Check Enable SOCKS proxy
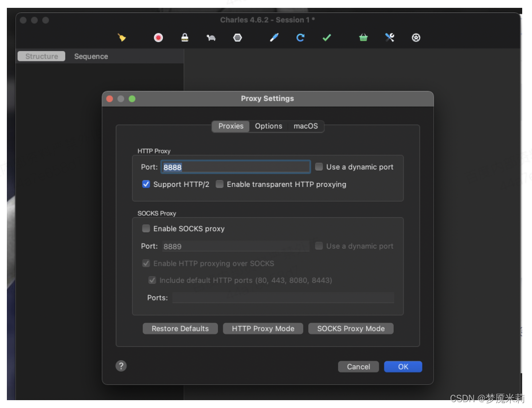Screen dimensions: 532x408 (x=146, y=229)
